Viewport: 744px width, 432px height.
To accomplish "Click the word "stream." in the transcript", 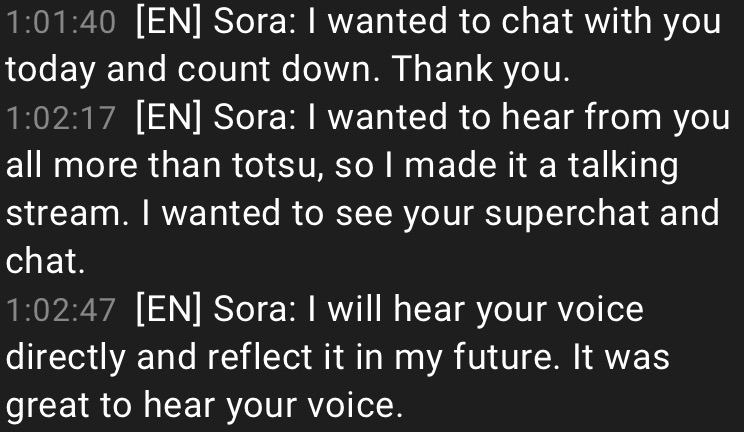I will (67, 214).
